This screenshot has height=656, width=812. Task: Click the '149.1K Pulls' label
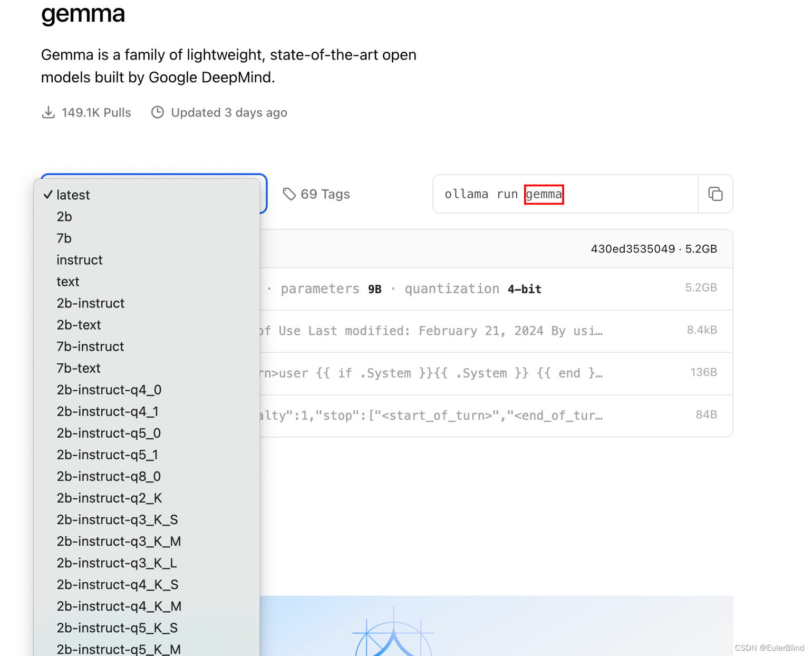click(x=96, y=112)
